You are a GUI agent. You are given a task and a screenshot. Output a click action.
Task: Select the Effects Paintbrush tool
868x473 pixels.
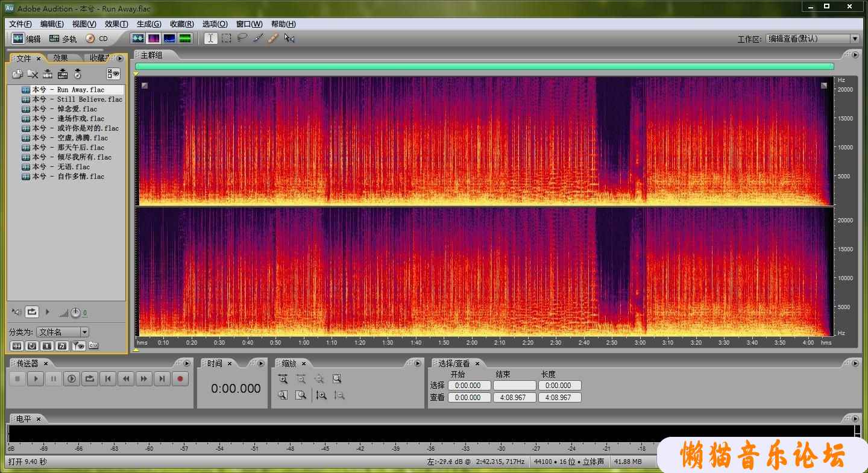[x=257, y=38]
